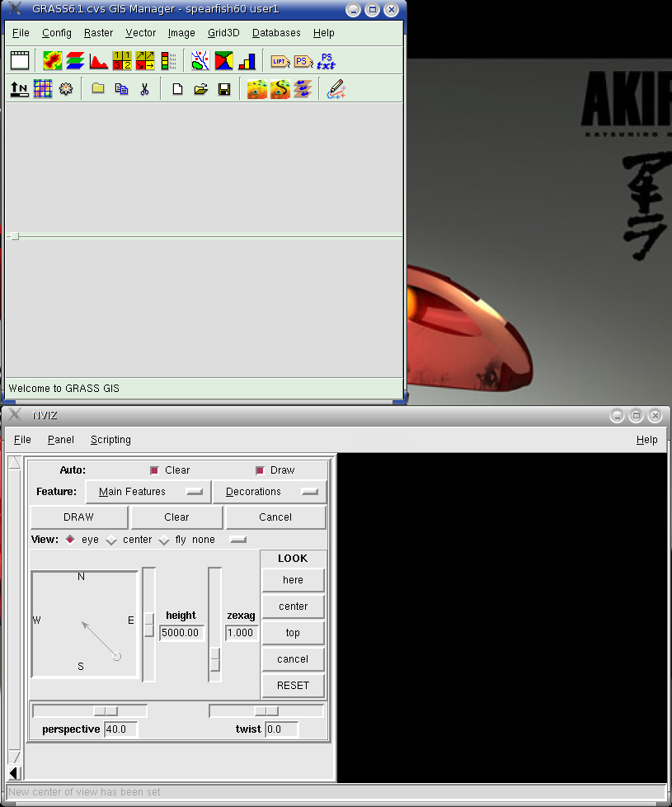Click the LOOK cancel button
672x807 pixels.
coord(293,659)
